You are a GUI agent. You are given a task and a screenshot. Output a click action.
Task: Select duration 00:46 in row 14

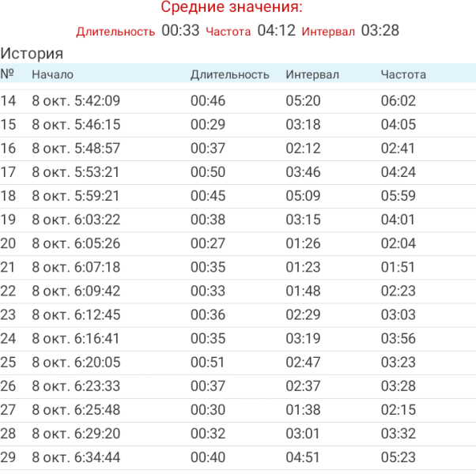208,101
